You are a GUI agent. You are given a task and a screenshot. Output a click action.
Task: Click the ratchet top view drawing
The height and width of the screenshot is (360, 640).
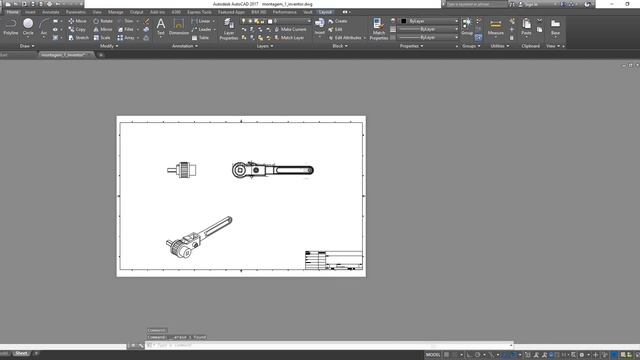(273, 169)
